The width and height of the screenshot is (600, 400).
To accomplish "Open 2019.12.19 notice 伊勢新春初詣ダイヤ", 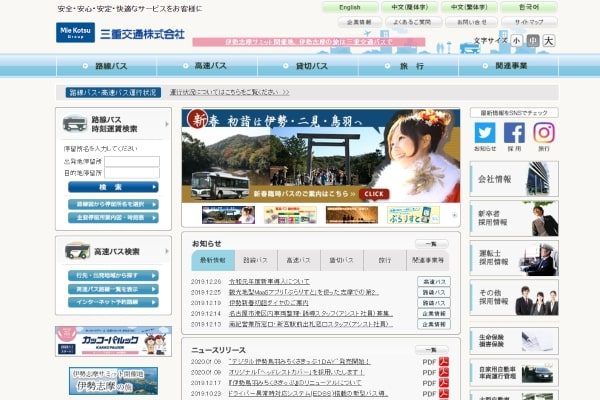I will coord(269,303).
